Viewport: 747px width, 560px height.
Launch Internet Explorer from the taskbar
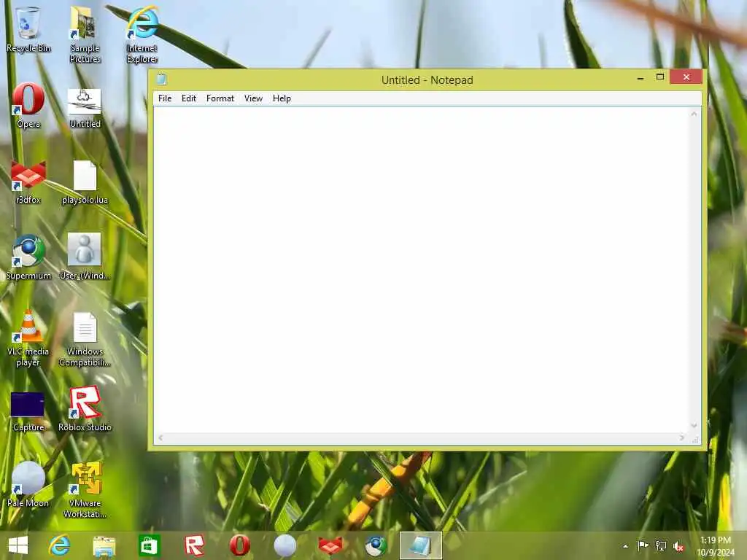click(60, 545)
